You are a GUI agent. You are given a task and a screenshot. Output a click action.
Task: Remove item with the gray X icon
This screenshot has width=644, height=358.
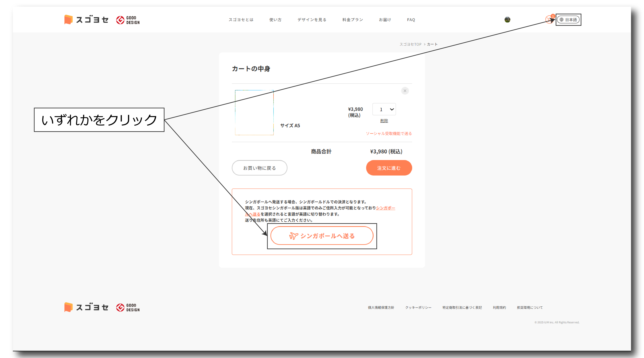point(405,91)
